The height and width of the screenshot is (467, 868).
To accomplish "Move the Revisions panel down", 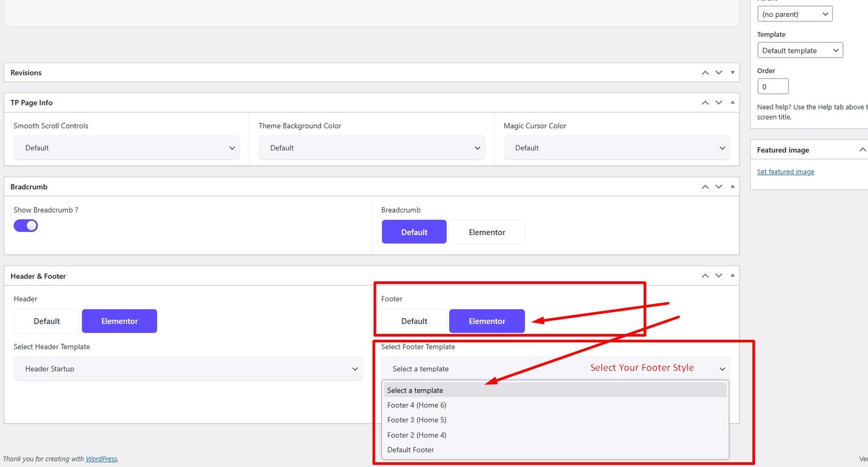I will (x=718, y=73).
